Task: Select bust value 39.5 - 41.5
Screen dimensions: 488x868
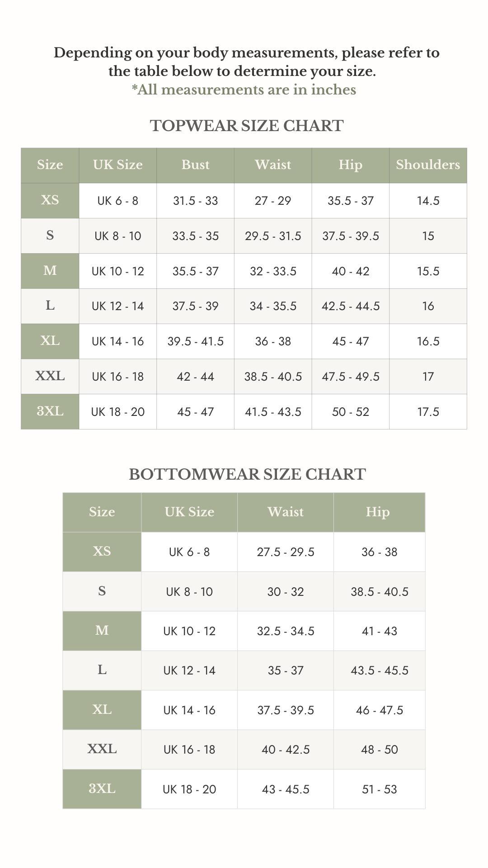Action: coord(195,341)
